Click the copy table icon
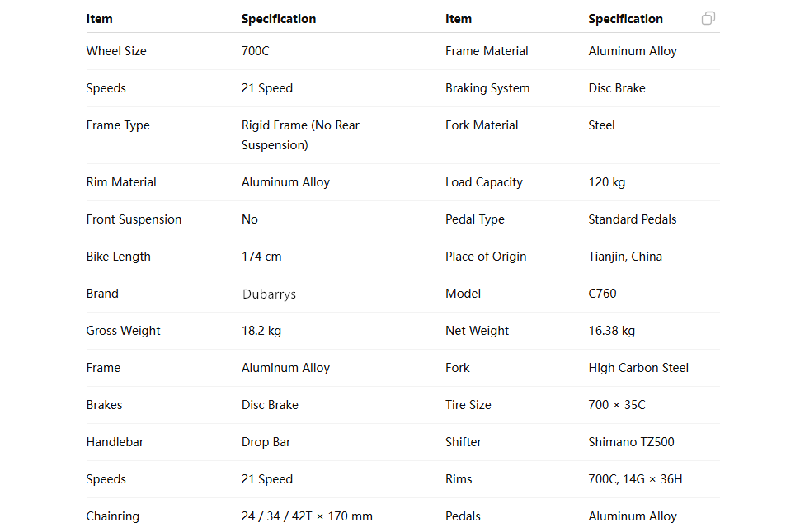800x532 pixels. click(708, 18)
